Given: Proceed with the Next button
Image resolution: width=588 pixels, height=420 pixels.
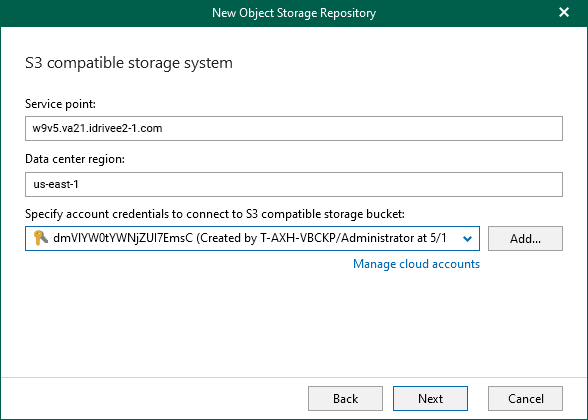Looking at the screenshot, I should (x=430, y=399).
